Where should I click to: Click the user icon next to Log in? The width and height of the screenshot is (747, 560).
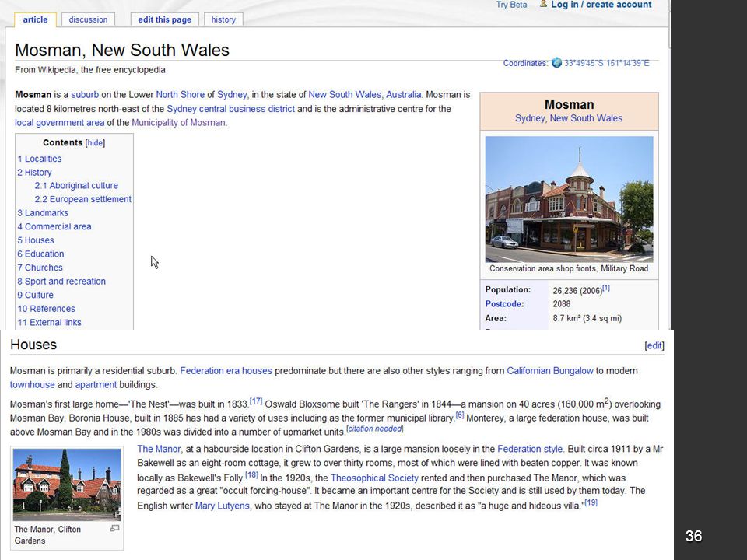[x=543, y=5]
